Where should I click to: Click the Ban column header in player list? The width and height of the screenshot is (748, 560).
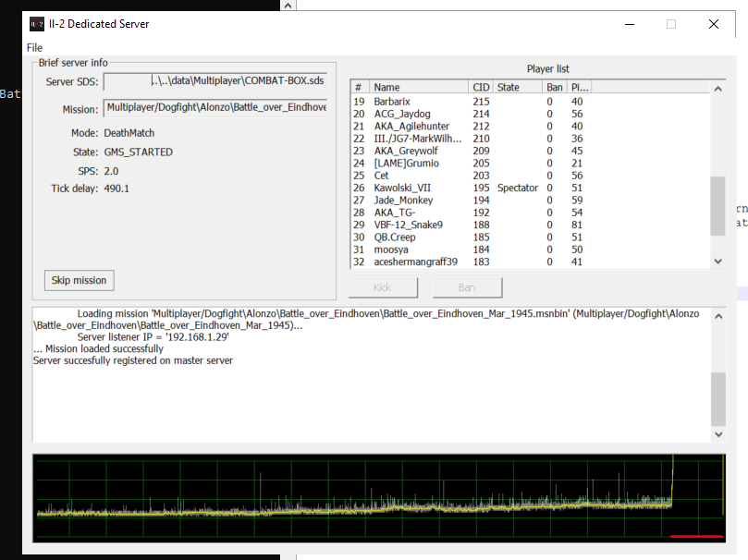point(554,87)
